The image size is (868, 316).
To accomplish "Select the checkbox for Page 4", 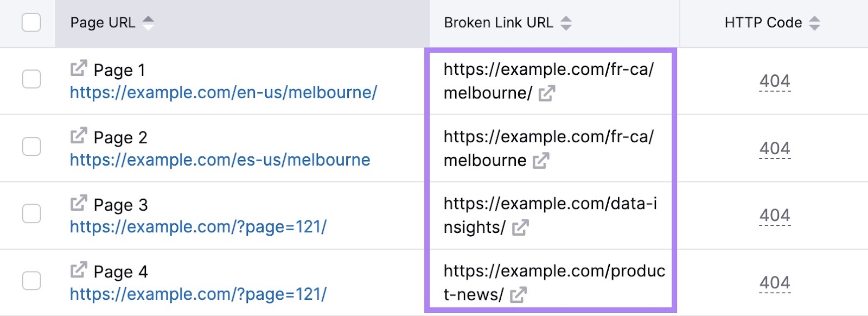I will pos(32,280).
